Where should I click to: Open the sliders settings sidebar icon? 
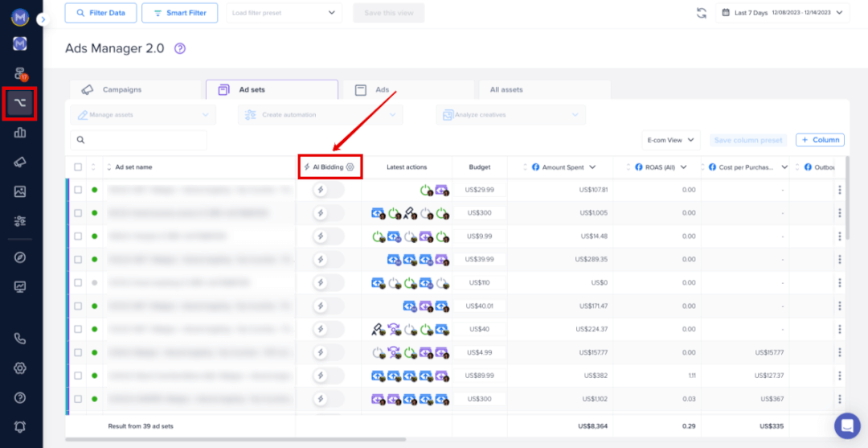tap(20, 221)
